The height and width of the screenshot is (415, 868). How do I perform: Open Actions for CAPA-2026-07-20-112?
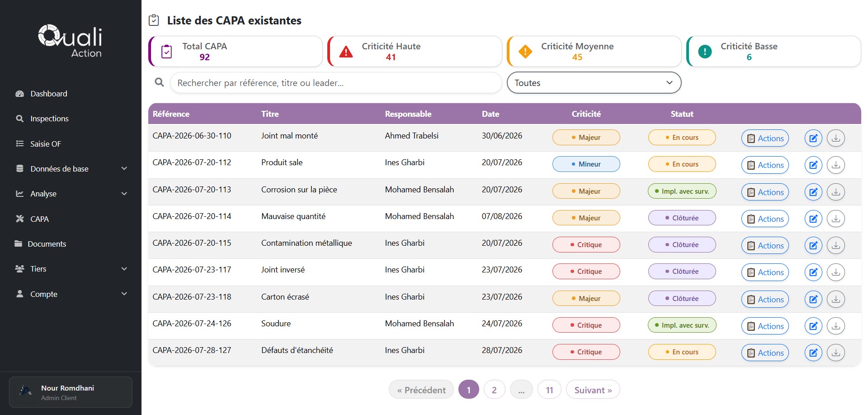coord(765,165)
